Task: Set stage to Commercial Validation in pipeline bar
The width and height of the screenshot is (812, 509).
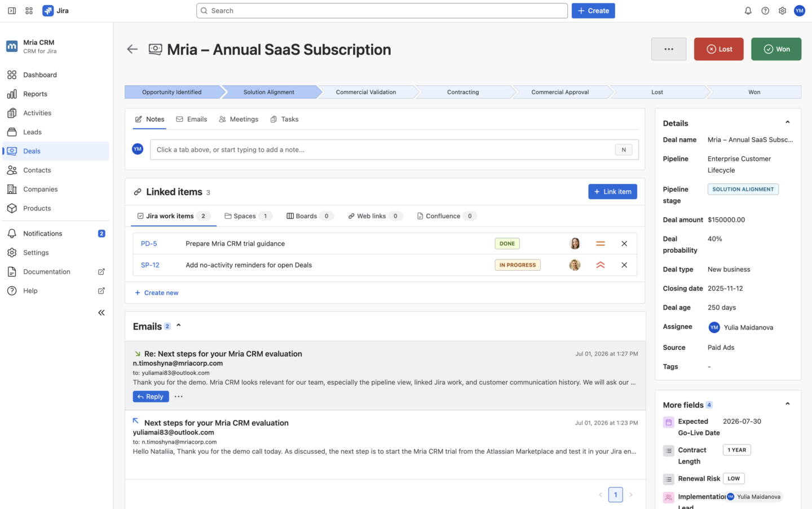Action: [366, 92]
